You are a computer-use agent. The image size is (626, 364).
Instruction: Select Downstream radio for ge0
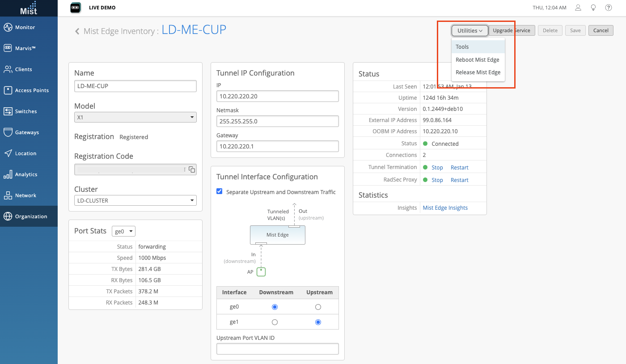pyautogui.click(x=275, y=307)
